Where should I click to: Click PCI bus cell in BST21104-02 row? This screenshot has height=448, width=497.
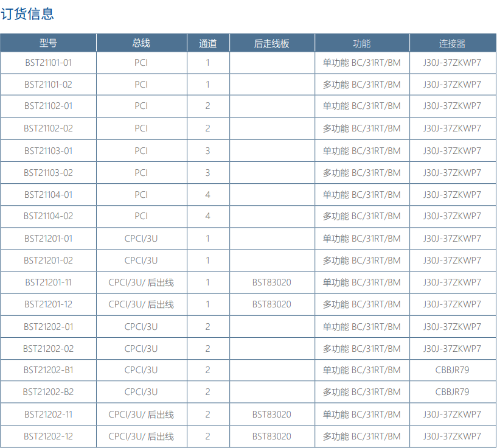(141, 216)
